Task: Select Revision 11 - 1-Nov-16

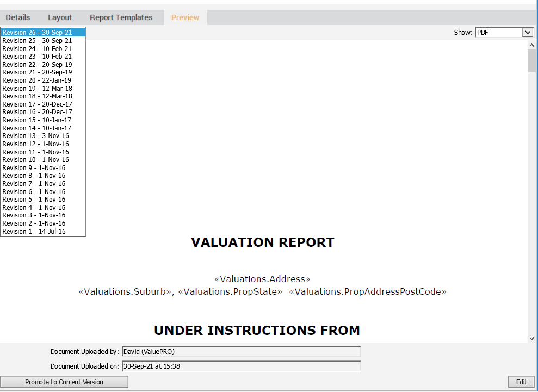Action: (43, 152)
